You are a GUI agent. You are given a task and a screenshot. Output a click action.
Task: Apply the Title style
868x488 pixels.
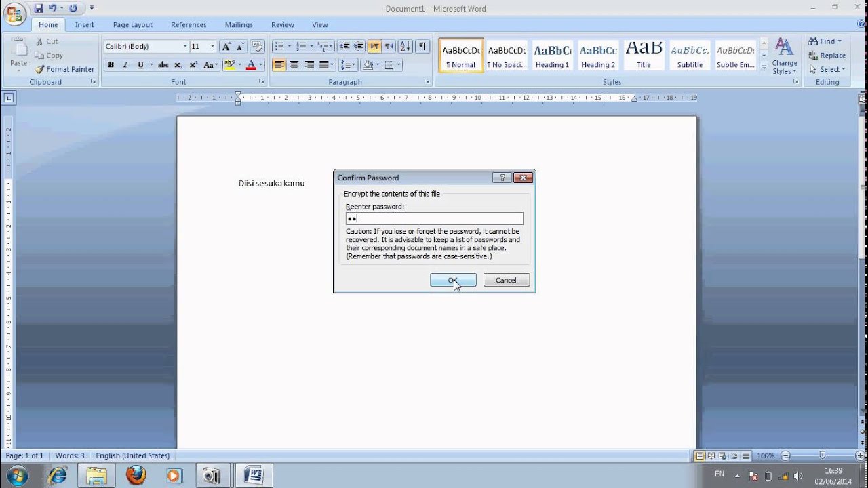click(x=644, y=55)
